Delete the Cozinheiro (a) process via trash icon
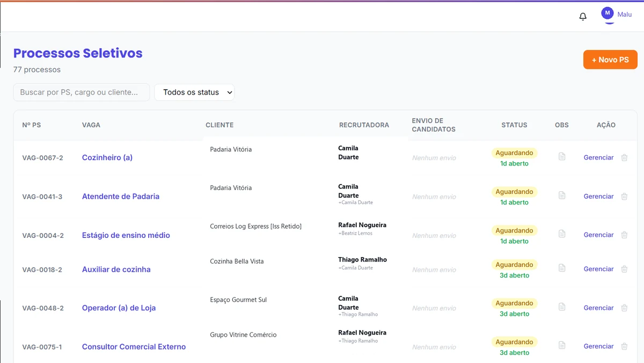Screen dimensions: 644x363 tap(624, 157)
